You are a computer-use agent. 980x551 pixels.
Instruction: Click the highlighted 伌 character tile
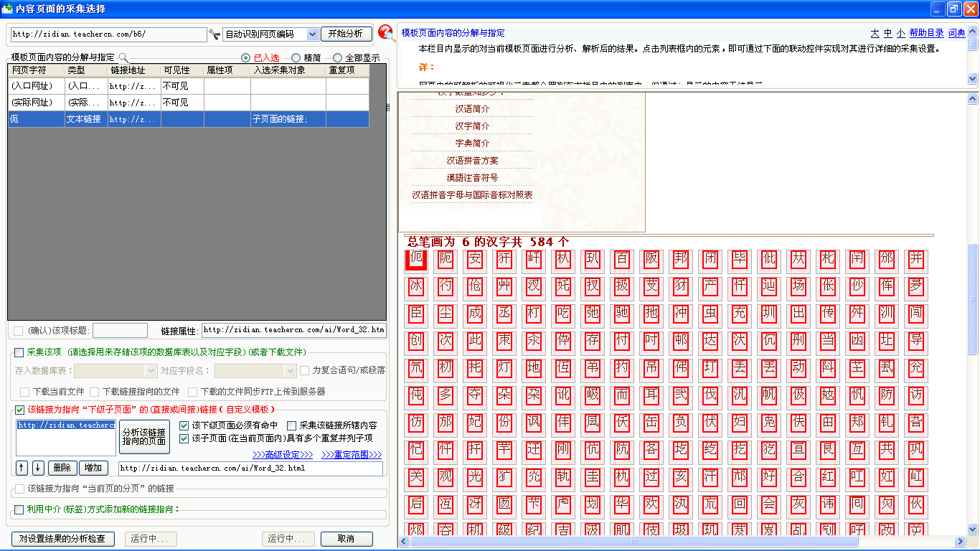[416, 260]
